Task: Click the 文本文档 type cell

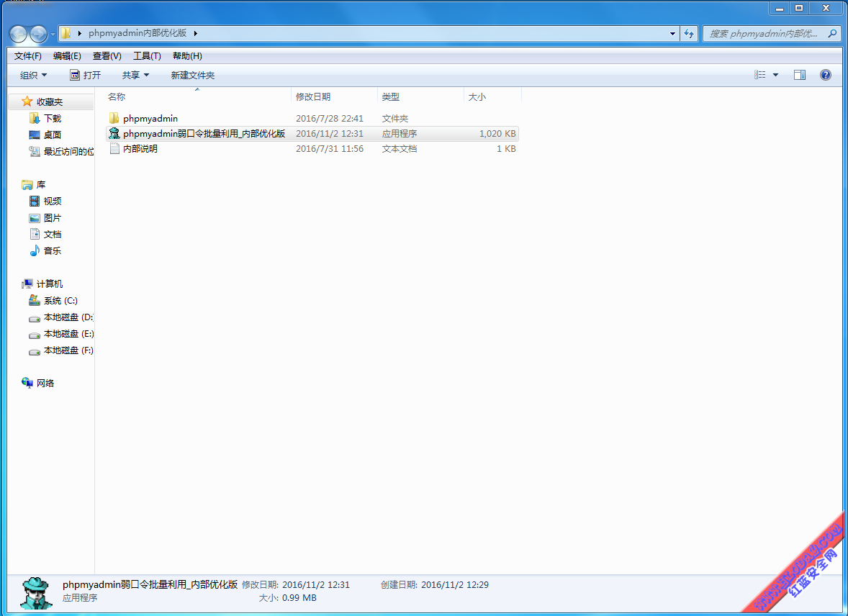Action: tap(399, 149)
